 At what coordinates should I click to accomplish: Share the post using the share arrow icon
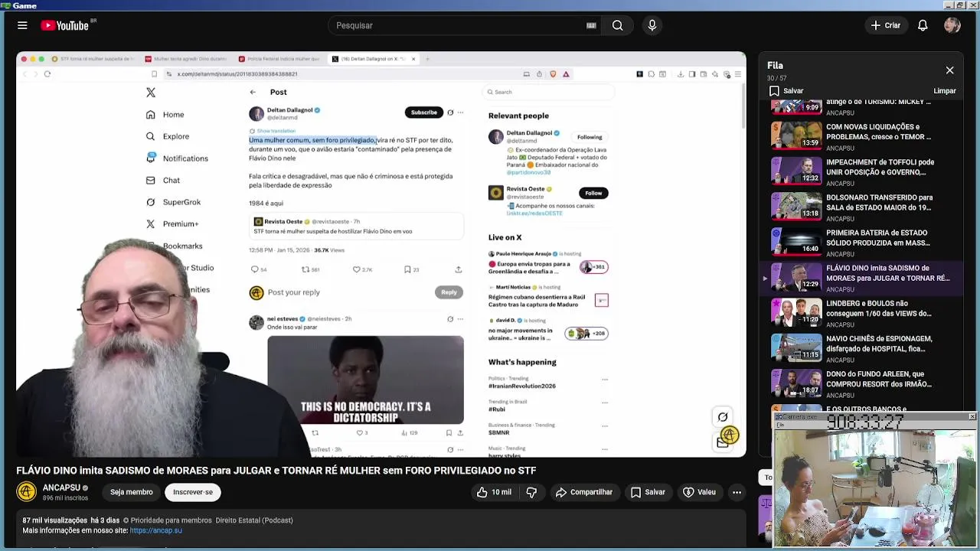click(458, 269)
